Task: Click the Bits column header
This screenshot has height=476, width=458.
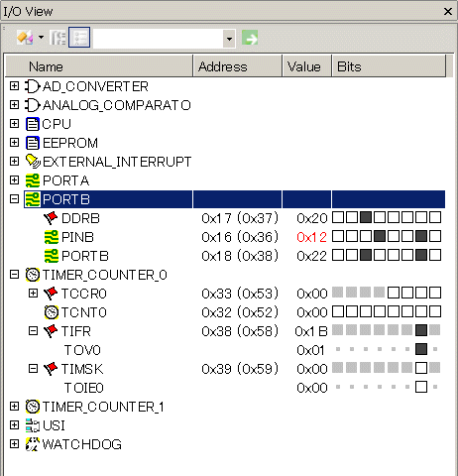Action: coord(389,66)
